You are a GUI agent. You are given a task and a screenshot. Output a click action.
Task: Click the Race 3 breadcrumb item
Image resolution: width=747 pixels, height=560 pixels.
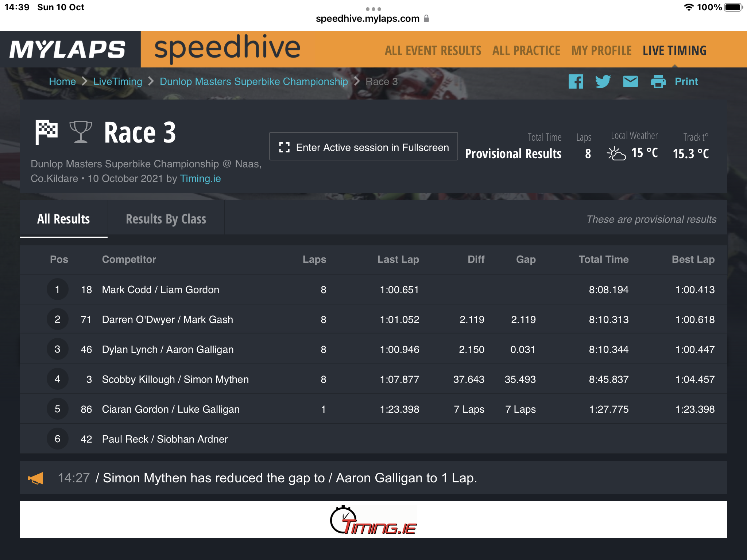coord(382,81)
